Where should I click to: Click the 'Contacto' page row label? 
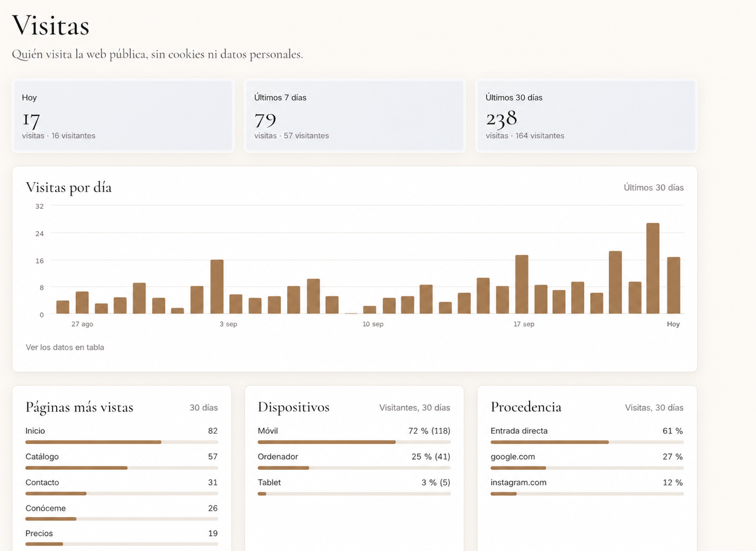click(x=42, y=483)
